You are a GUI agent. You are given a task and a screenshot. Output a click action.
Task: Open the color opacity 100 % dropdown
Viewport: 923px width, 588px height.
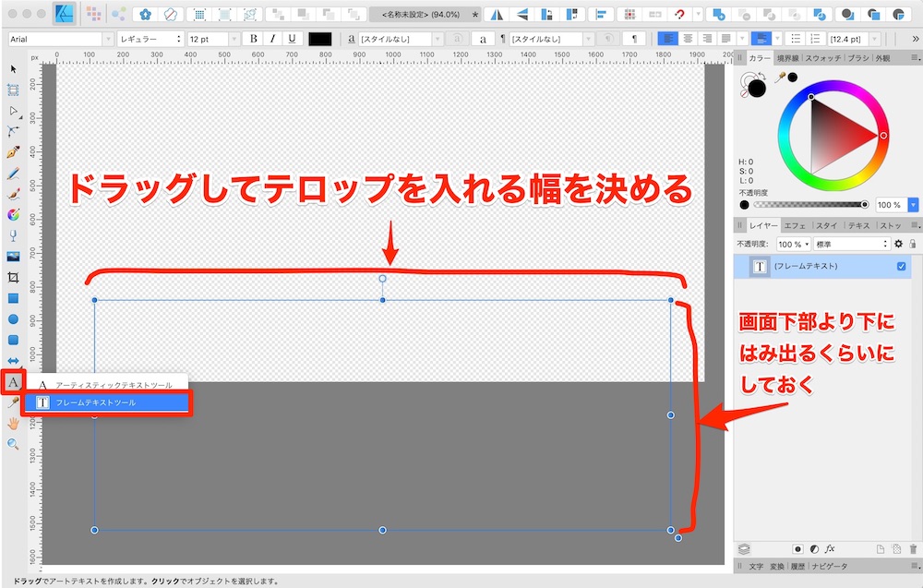click(913, 205)
